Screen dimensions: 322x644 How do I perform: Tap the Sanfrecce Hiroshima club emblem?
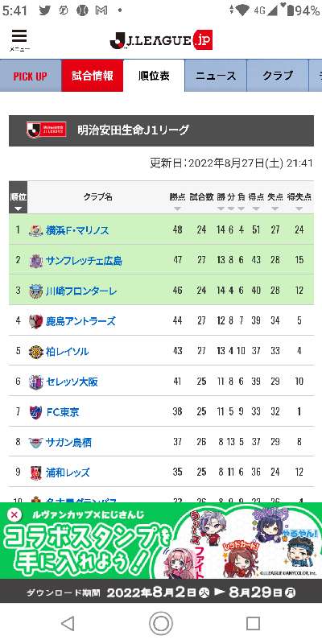[35, 260]
